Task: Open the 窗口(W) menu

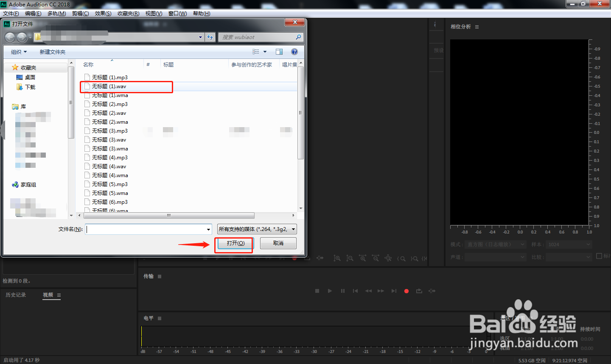Action: 177,14
